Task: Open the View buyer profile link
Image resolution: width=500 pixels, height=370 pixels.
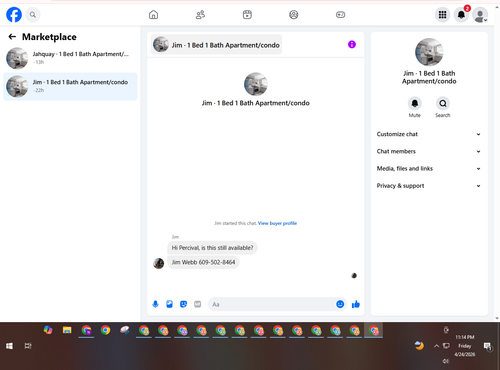Action: [x=277, y=223]
